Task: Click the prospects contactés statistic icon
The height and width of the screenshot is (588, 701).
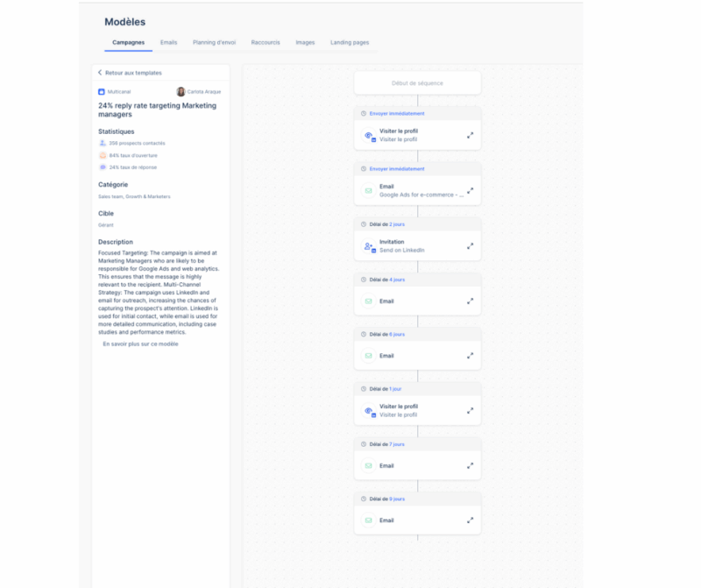Action: point(103,143)
